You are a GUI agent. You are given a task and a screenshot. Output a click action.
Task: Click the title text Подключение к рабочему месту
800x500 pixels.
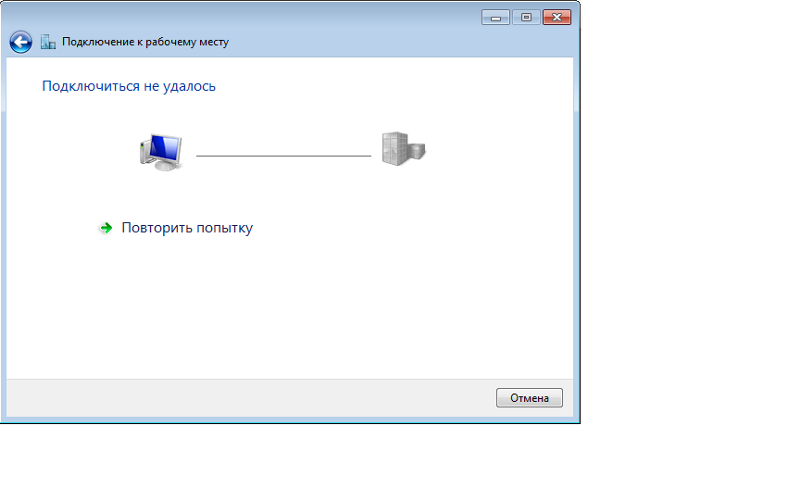tap(145, 42)
